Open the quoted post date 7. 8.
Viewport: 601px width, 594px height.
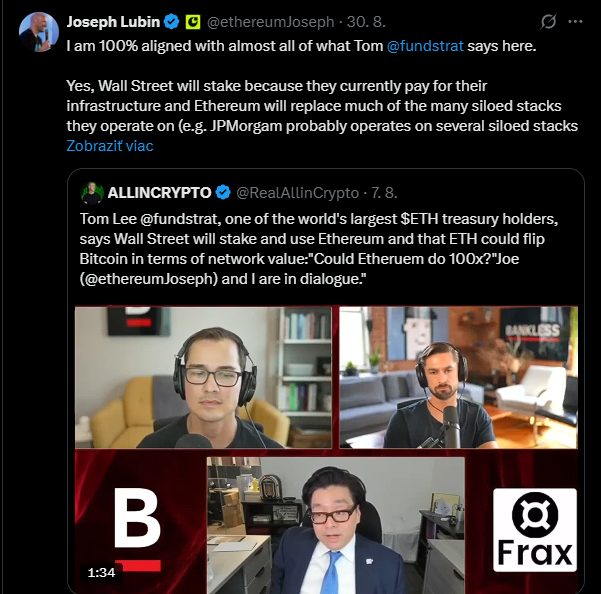[x=384, y=193]
